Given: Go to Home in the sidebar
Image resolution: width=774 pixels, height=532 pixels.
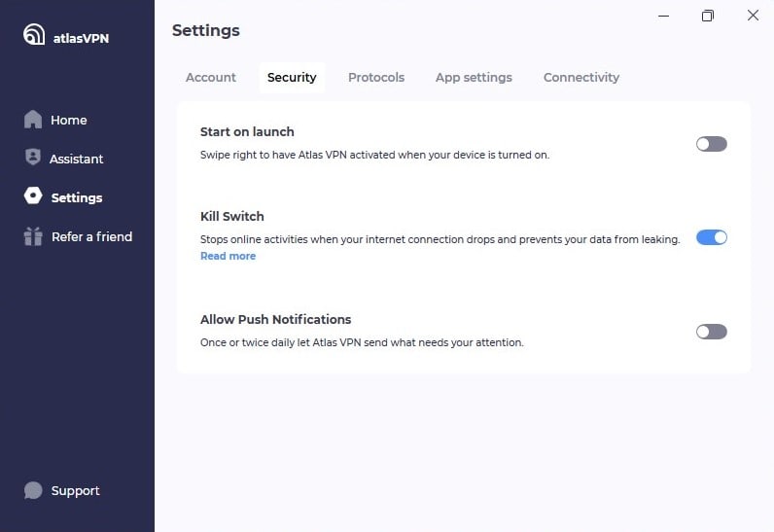Looking at the screenshot, I should [x=69, y=120].
